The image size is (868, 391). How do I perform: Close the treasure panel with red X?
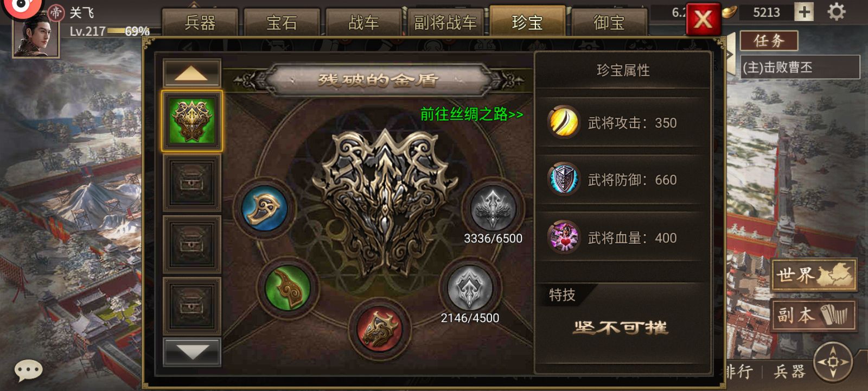coord(703,20)
